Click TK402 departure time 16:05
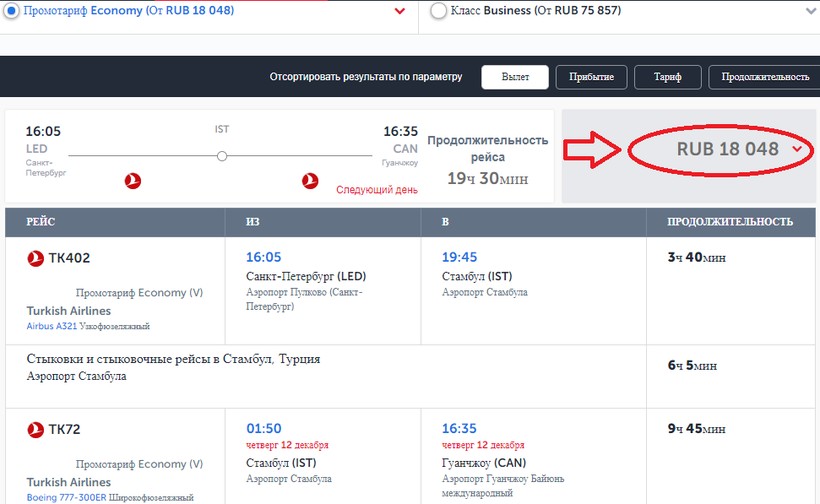Viewport: 820px width, 504px height. [x=264, y=257]
